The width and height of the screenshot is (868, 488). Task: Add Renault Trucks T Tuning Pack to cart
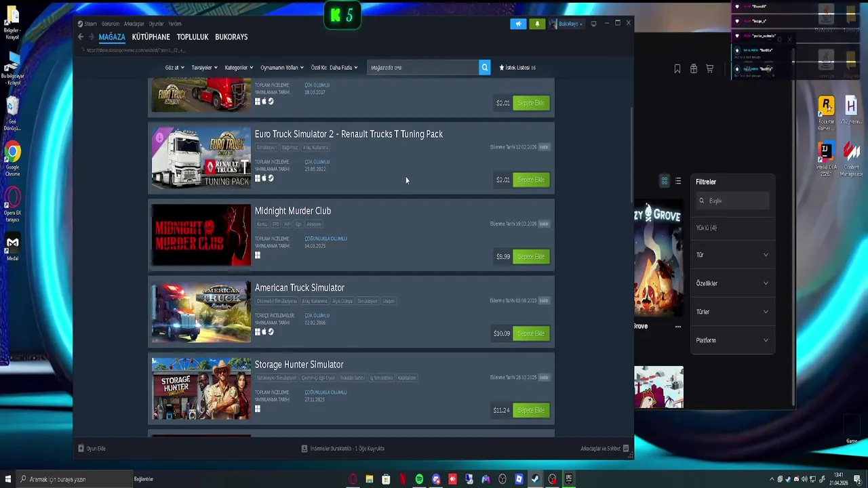pos(531,180)
